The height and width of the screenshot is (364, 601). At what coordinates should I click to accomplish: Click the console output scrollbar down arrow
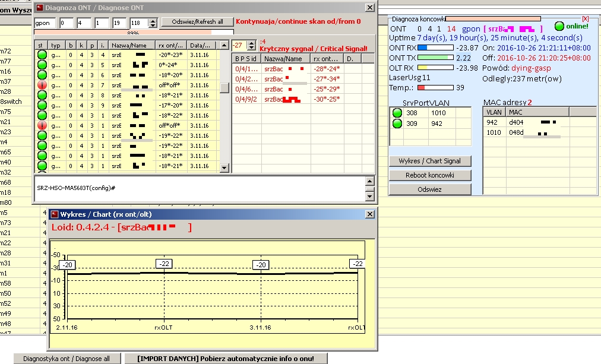369,197
